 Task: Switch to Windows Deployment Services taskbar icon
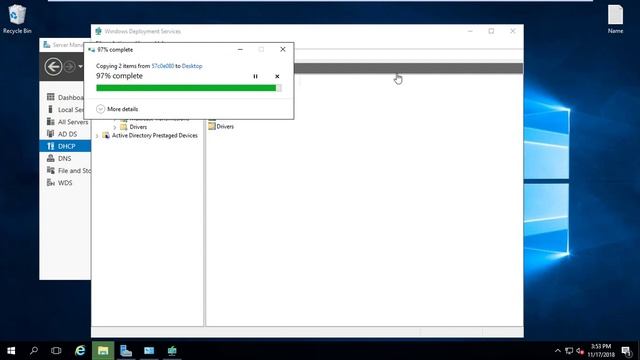(x=172, y=351)
